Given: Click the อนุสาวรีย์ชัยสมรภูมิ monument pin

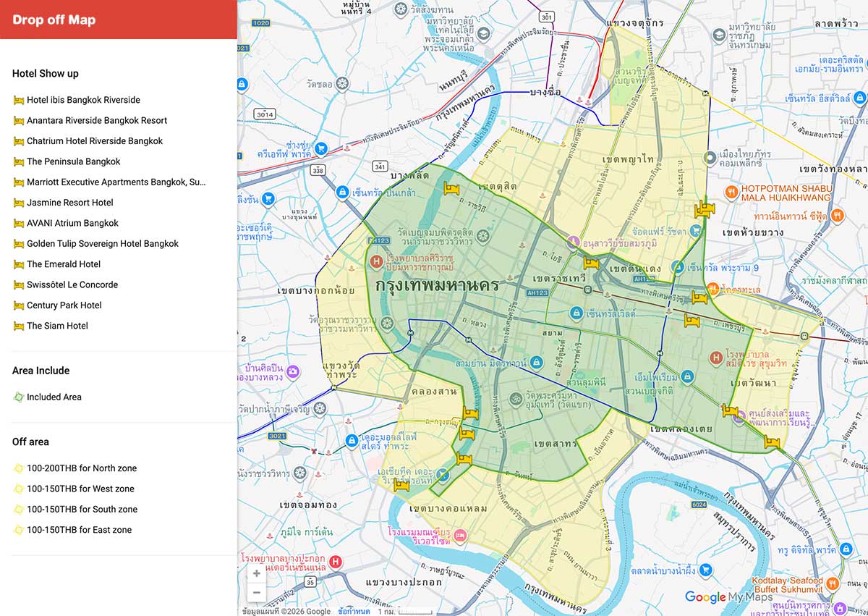Looking at the screenshot, I should 574,240.
